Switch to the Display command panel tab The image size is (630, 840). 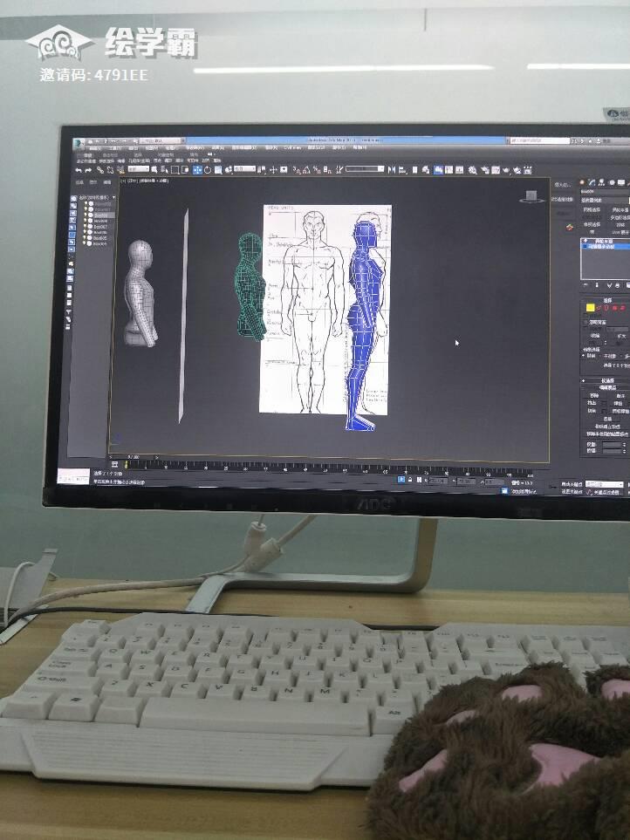621,182
